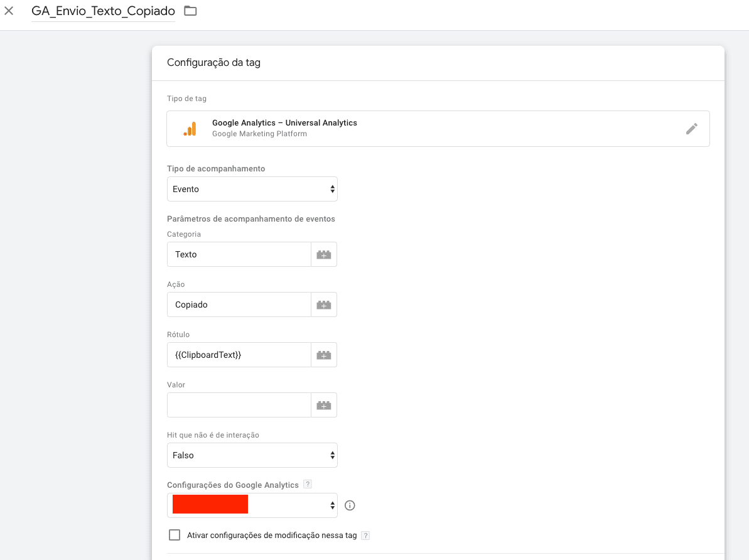Open the Tipo de acompanhamento dropdown

(x=252, y=189)
